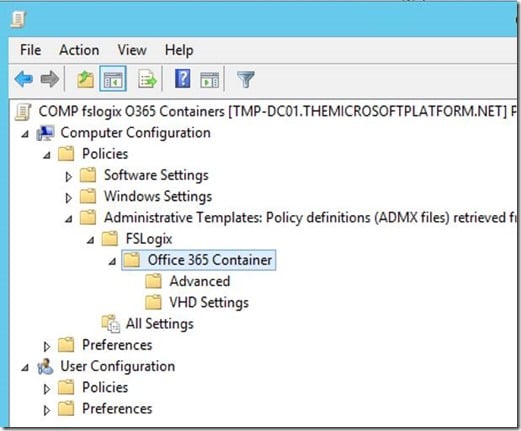Select the Software Settings label

(x=156, y=175)
